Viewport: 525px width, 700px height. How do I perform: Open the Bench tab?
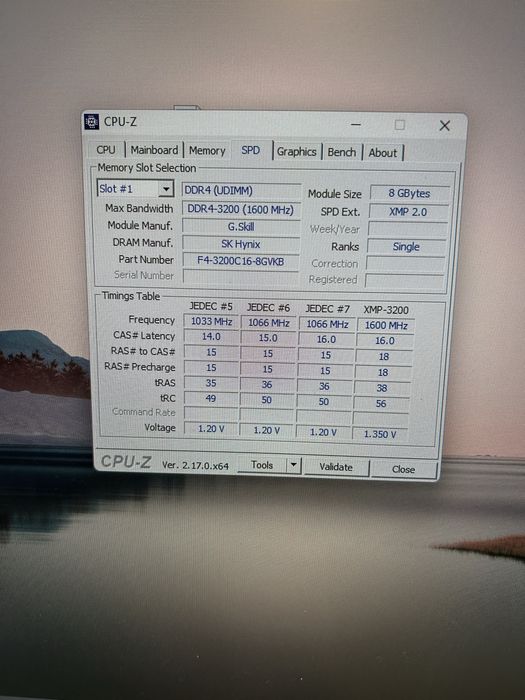(x=342, y=152)
